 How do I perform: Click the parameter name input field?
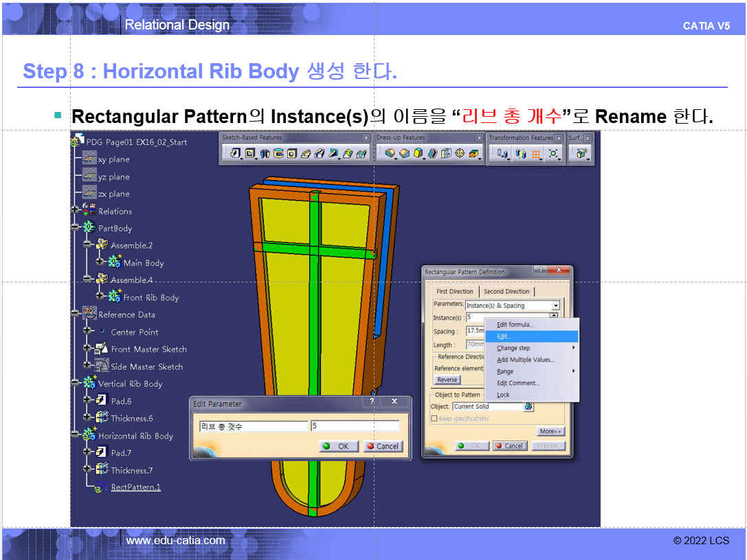[x=252, y=427]
